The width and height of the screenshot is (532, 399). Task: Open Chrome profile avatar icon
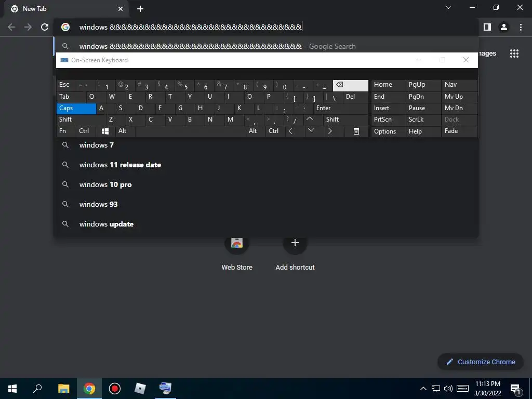[x=504, y=27]
